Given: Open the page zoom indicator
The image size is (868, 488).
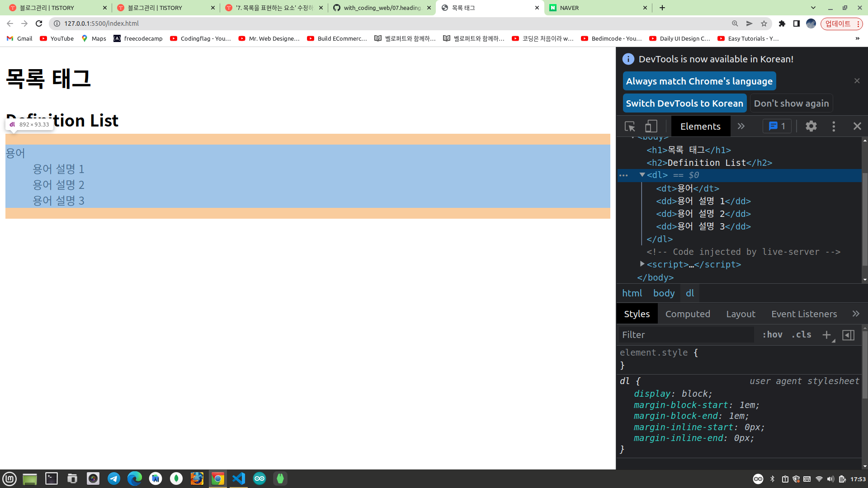Looking at the screenshot, I should click(x=735, y=23).
